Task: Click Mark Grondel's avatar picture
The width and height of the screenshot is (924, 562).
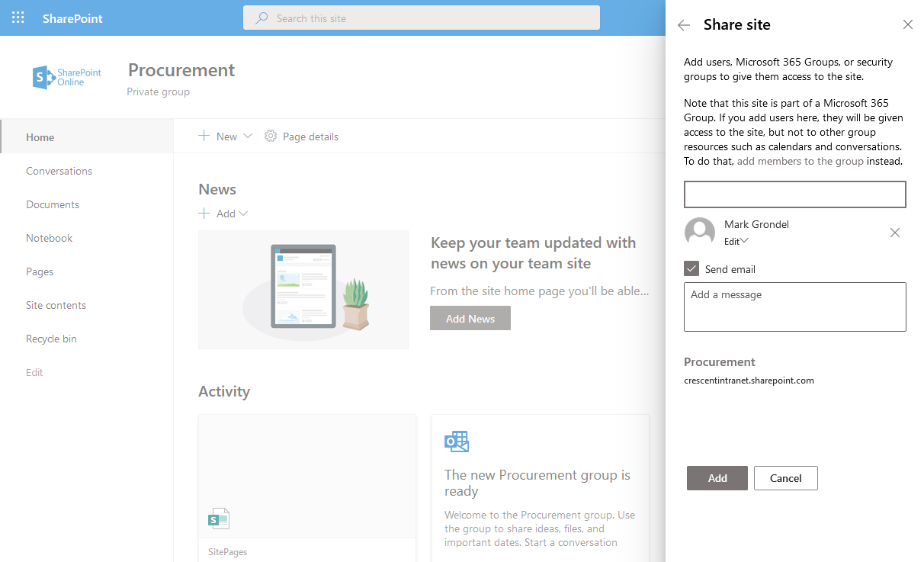Action: 699,232
